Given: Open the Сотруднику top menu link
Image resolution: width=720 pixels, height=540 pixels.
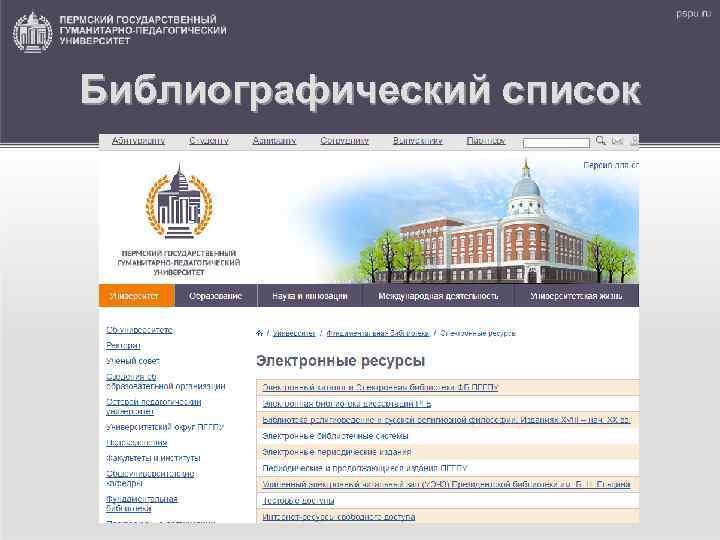Looking at the screenshot, I should (x=344, y=141).
